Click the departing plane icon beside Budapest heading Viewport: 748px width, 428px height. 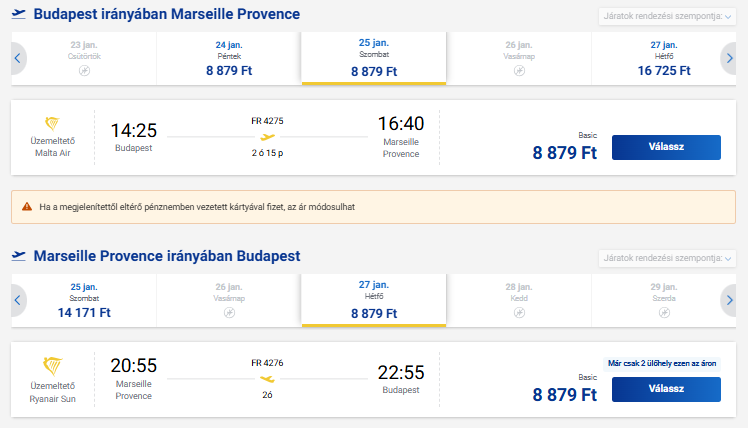pyautogui.click(x=19, y=14)
